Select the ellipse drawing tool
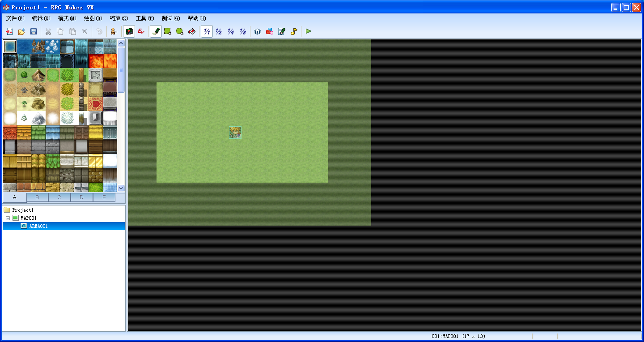 pos(180,31)
